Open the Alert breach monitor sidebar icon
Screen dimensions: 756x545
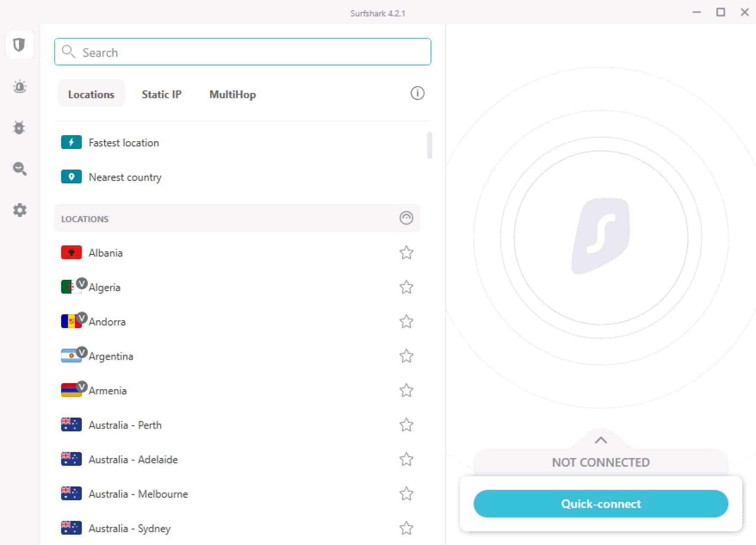pos(19,86)
